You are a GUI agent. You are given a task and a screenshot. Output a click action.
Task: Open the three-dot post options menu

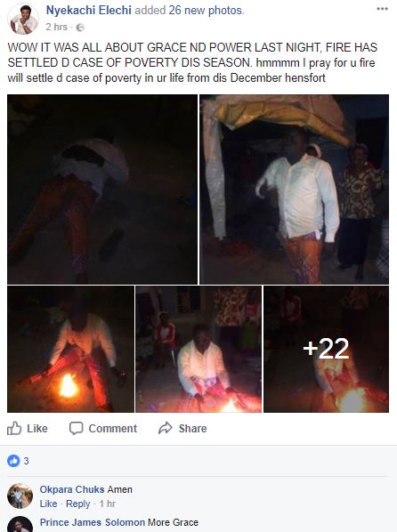click(383, 9)
